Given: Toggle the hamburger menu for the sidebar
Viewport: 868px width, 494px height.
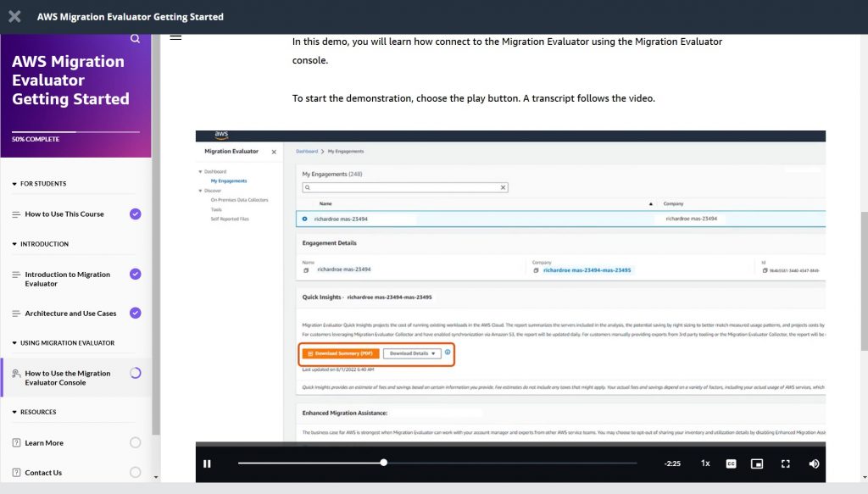Looking at the screenshot, I should [x=175, y=37].
